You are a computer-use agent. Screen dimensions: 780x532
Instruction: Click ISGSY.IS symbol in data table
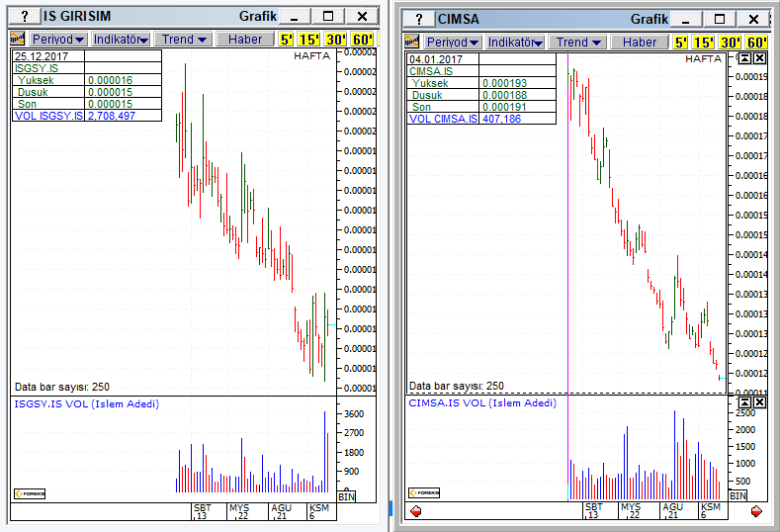pyautogui.click(x=37, y=68)
